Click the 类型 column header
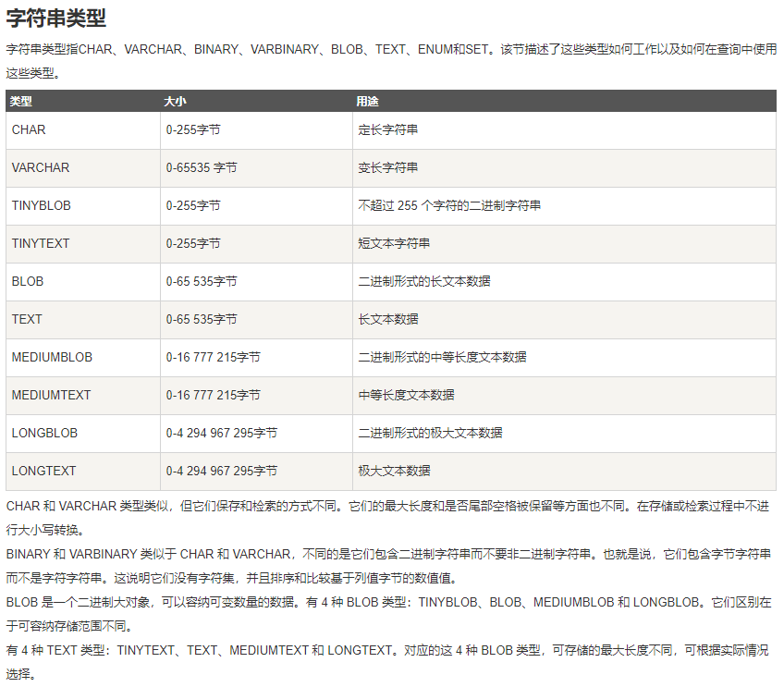Viewport: 784px width, 687px height. click(x=21, y=101)
